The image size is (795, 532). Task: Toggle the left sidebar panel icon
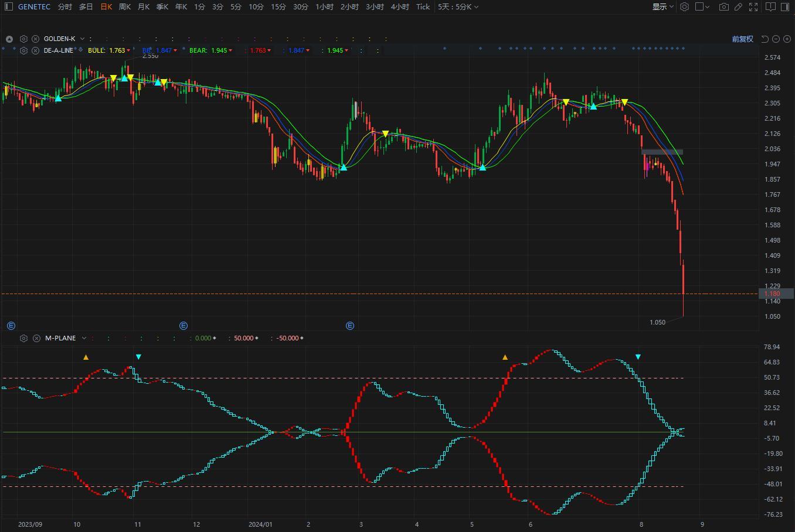click(8, 6)
